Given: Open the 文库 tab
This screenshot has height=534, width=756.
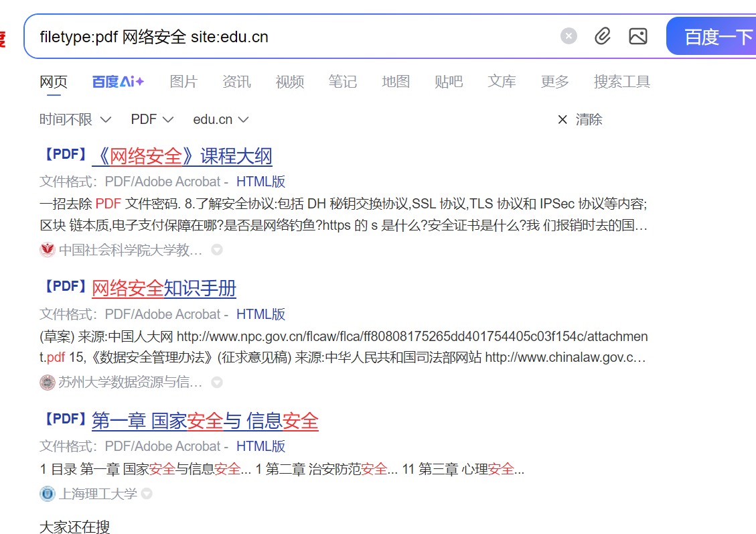Looking at the screenshot, I should (502, 82).
